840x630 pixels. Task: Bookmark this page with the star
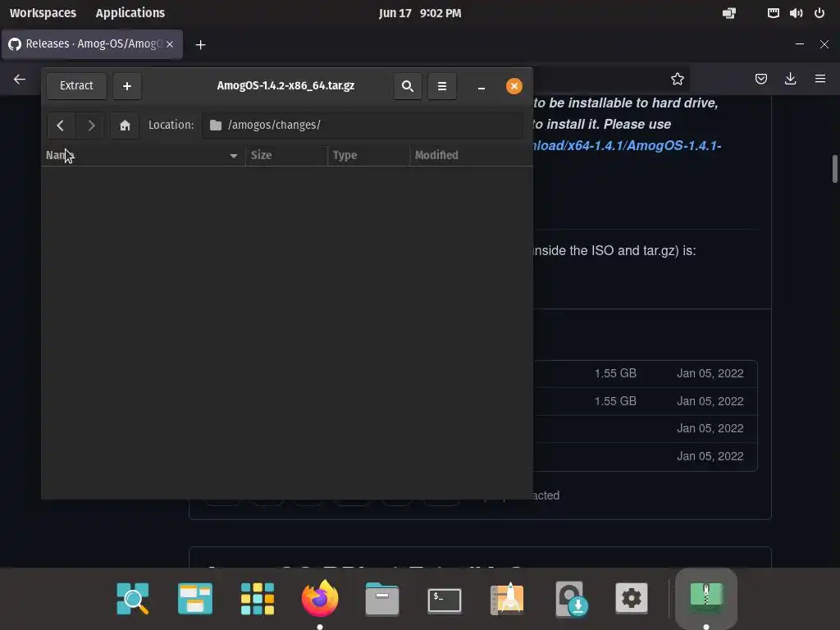[x=677, y=80]
